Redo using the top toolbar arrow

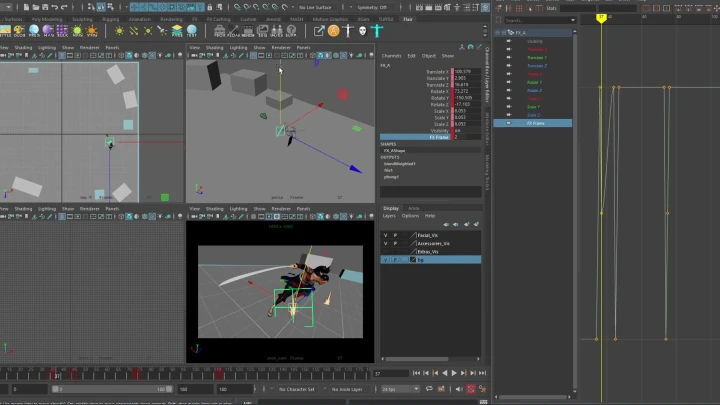[x=64, y=7]
